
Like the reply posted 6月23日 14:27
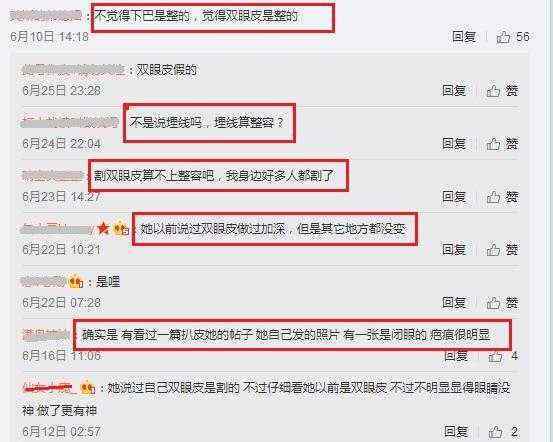pos(493,197)
